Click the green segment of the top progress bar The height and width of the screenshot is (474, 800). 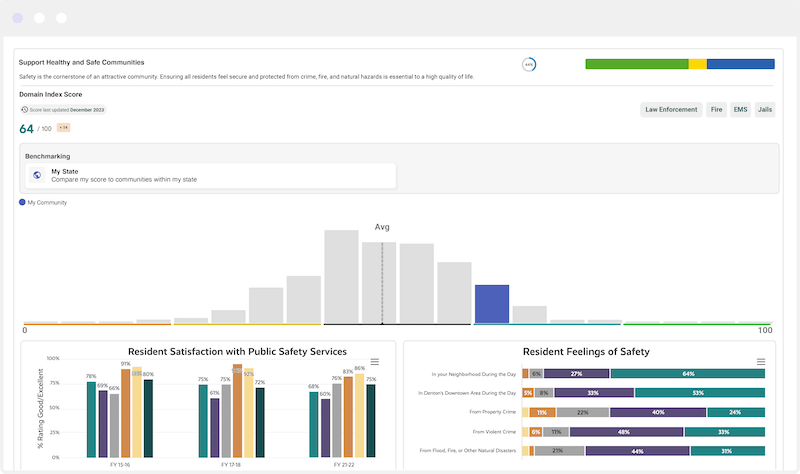point(637,64)
